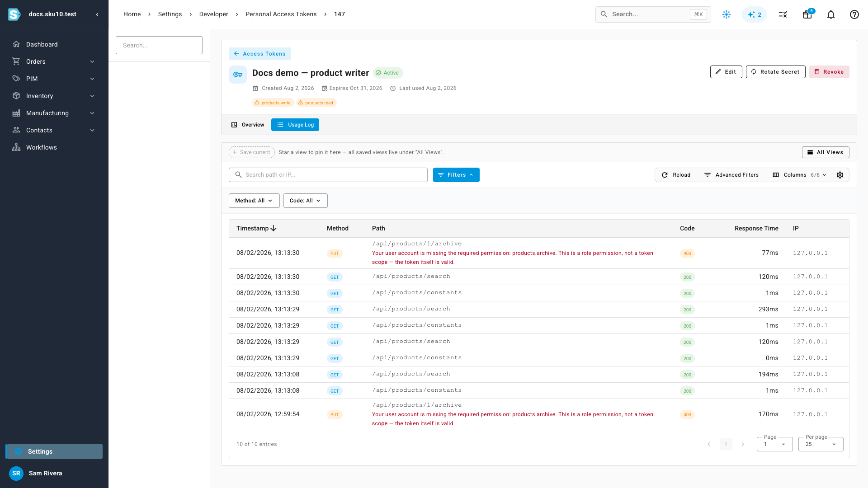Open Workflows from the sidebar
Screen dimensions: 868x488
coord(54,147)
